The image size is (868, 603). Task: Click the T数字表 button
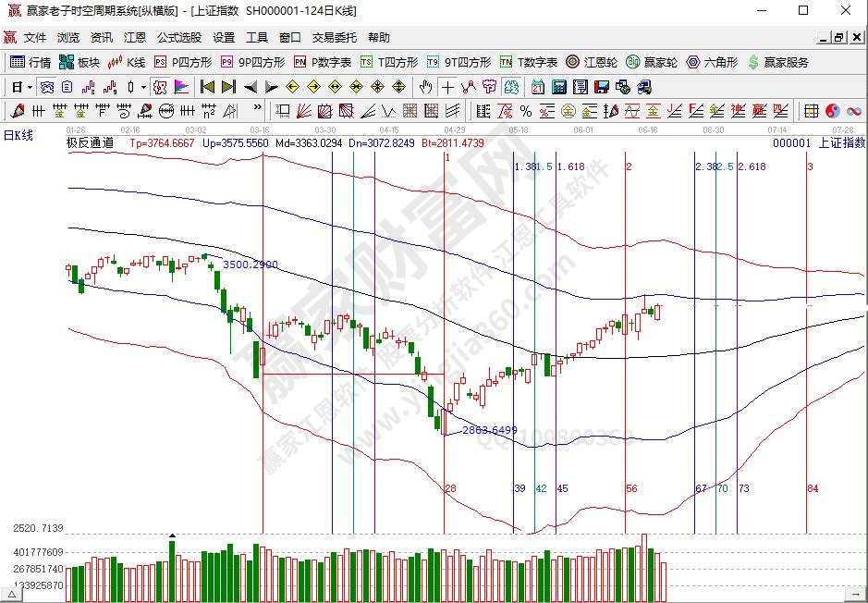click(x=528, y=62)
